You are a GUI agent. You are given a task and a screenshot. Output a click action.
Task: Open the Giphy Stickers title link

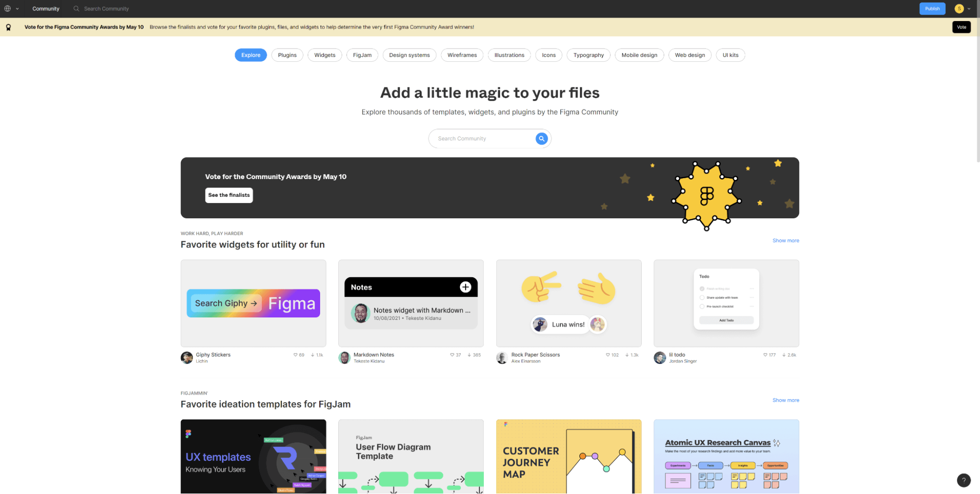tap(213, 355)
